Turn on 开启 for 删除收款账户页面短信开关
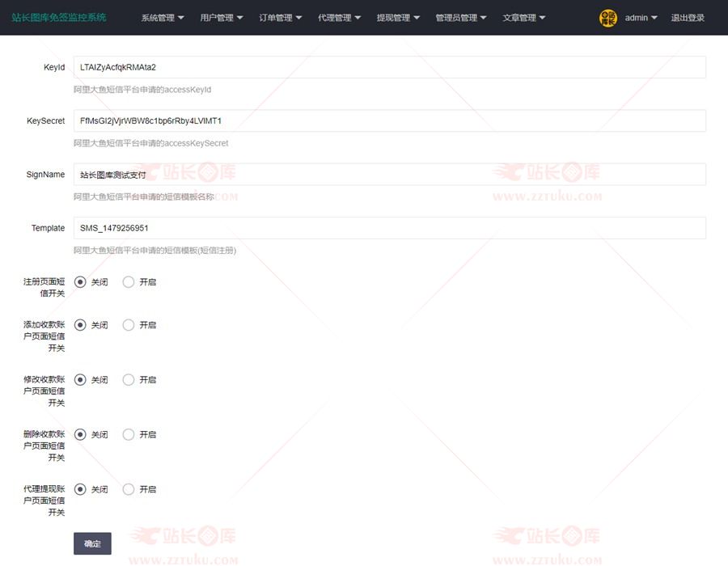Image resolution: width=728 pixels, height=566 pixels. [x=129, y=434]
